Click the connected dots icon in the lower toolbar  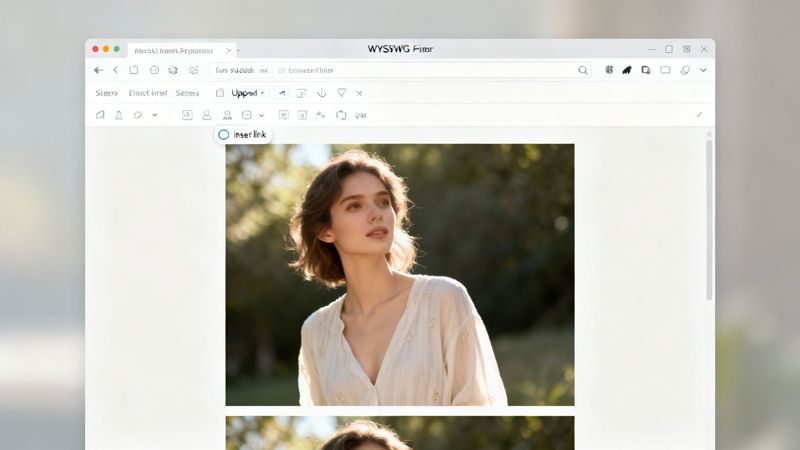320,115
